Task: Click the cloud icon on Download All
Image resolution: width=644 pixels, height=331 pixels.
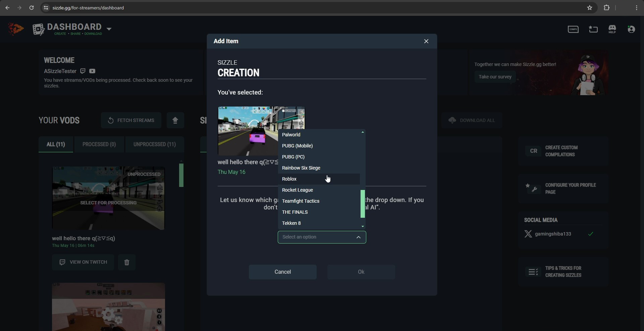Action: tap(453, 120)
